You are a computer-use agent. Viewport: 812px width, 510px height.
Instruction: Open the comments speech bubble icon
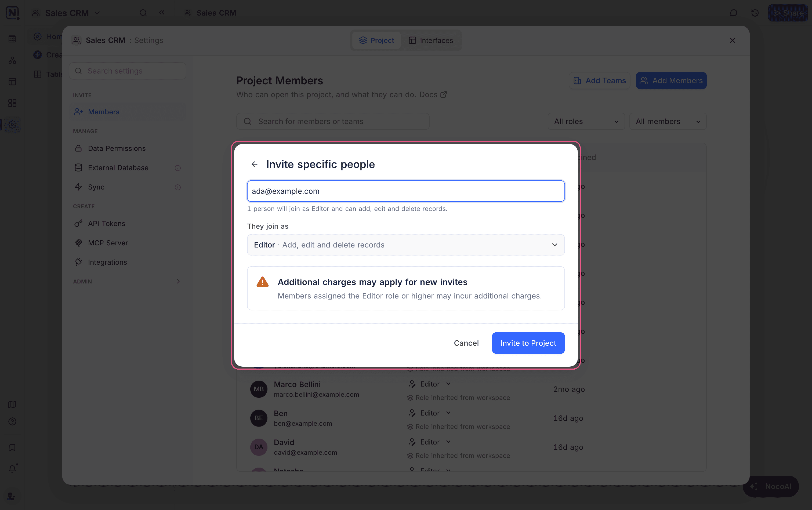[x=733, y=13]
